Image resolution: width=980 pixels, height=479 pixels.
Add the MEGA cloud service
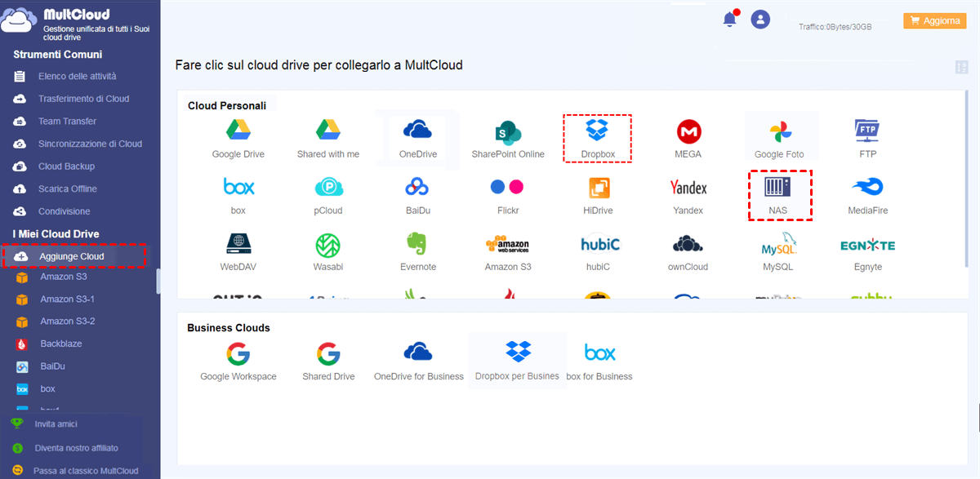click(688, 131)
